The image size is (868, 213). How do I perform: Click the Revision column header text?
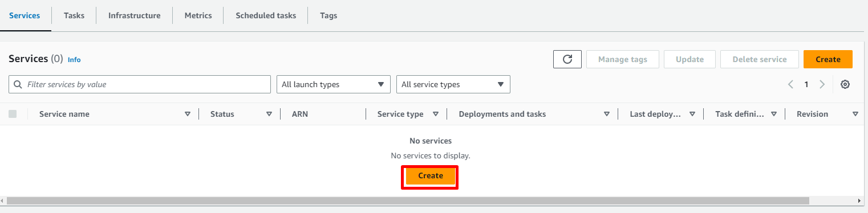[x=812, y=114]
